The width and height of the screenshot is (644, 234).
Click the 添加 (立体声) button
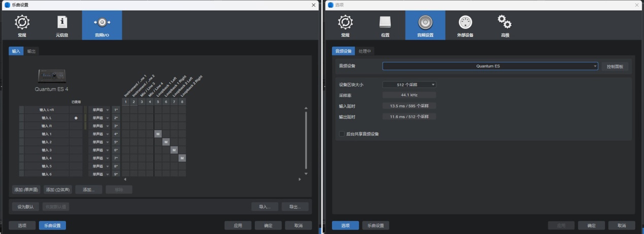coord(58,189)
